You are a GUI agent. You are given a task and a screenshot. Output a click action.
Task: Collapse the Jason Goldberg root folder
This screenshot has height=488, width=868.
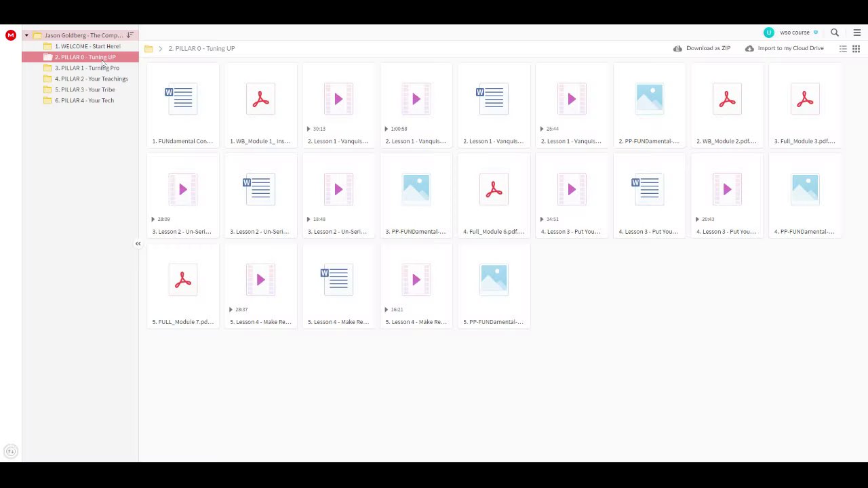click(x=26, y=35)
